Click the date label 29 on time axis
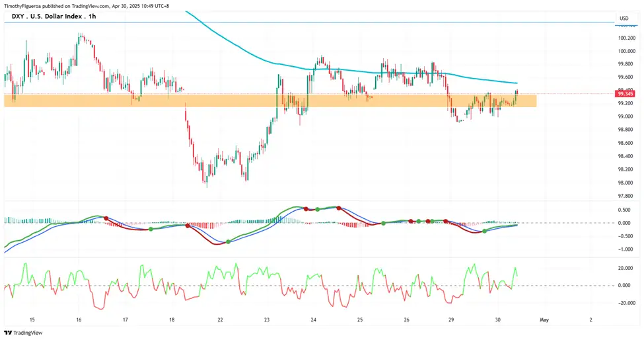 pyautogui.click(x=451, y=319)
